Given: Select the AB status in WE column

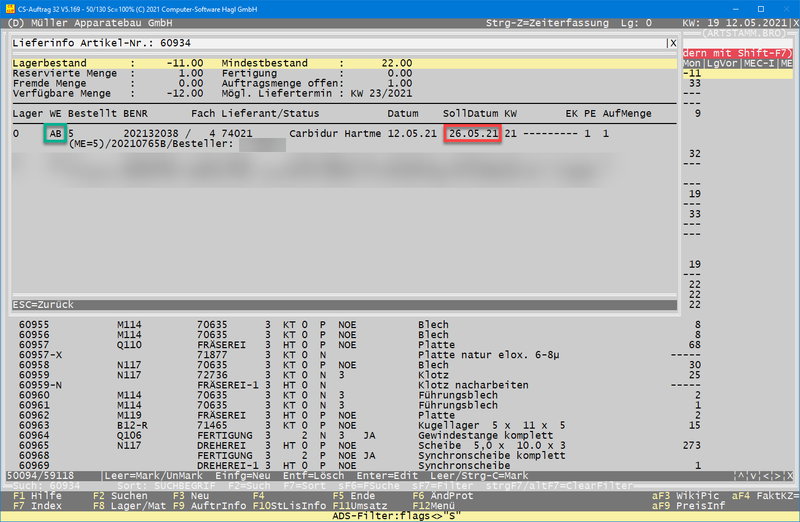Looking at the screenshot, I should pos(55,134).
